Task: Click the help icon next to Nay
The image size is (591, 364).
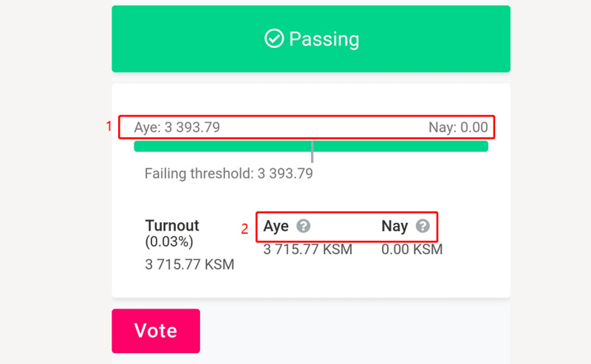Action: click(423, 226)
